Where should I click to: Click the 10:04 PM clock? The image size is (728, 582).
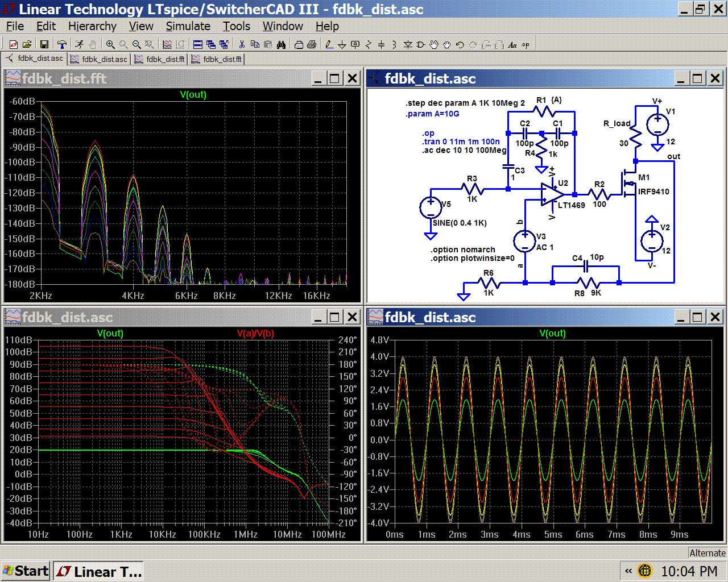[x=689, y=571]
